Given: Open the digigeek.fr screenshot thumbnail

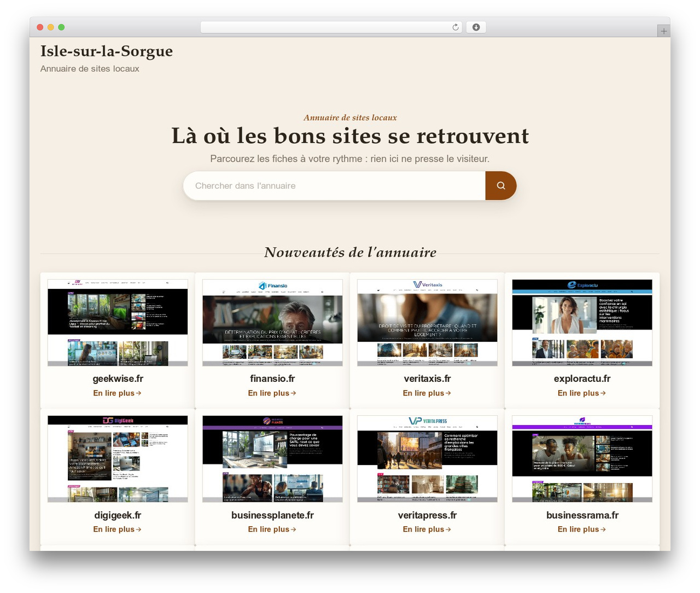Looking at the screenshot, I should point(118,459).
